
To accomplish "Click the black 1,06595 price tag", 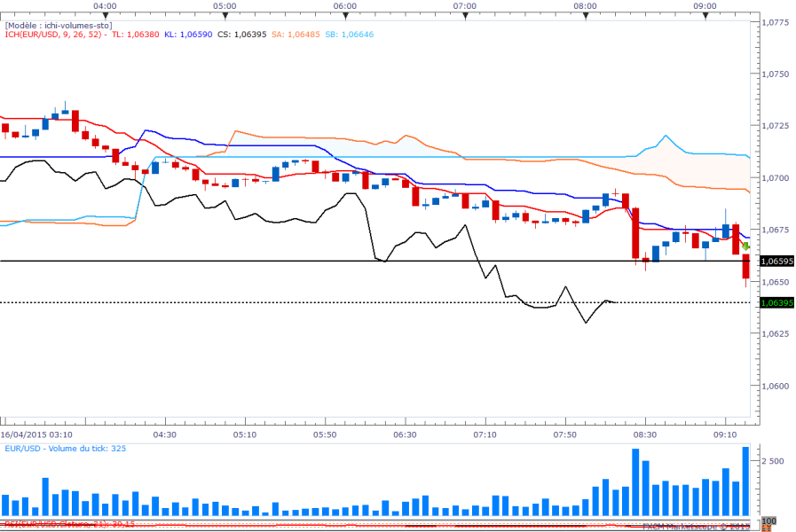I will (x=776, y=262).
